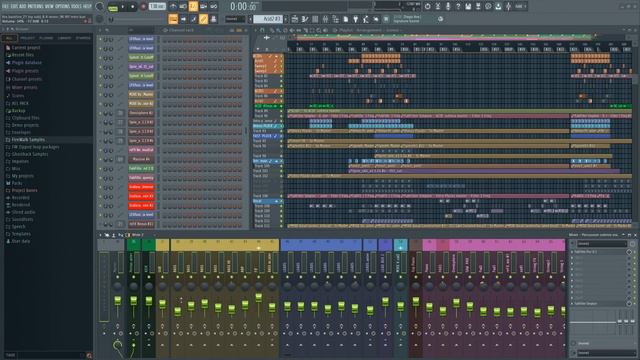
Task: Click the transport stop button
Action: (x=133, y=7)
